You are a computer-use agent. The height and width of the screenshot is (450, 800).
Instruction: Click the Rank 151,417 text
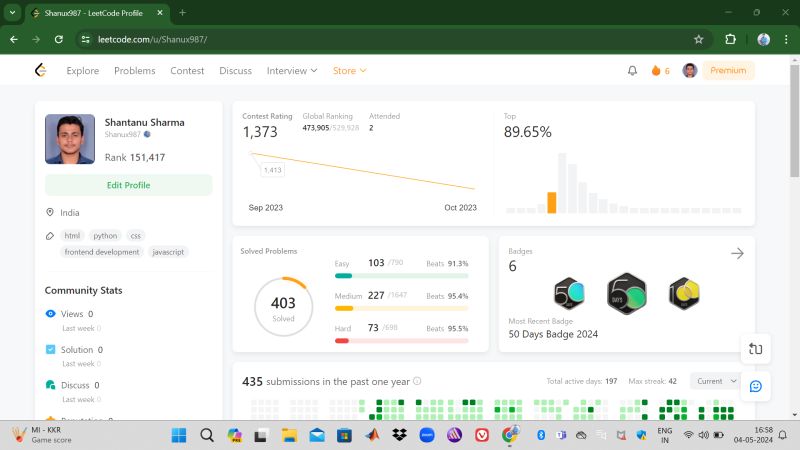tap(135, 158)
